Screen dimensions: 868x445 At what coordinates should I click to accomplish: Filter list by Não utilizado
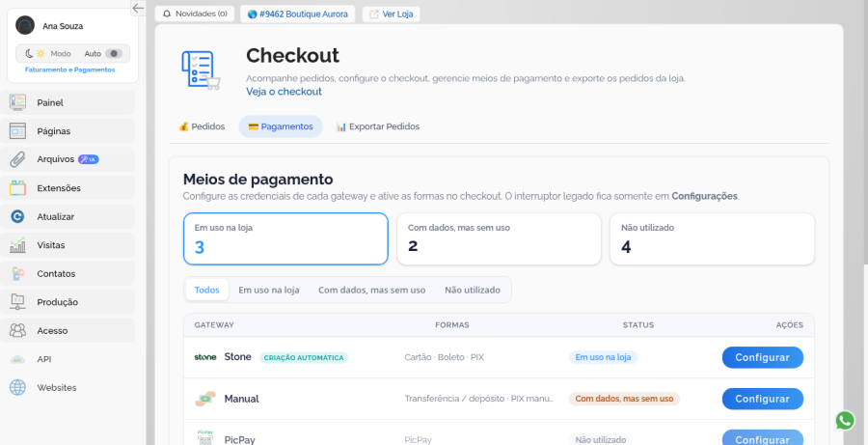point(473,290)
